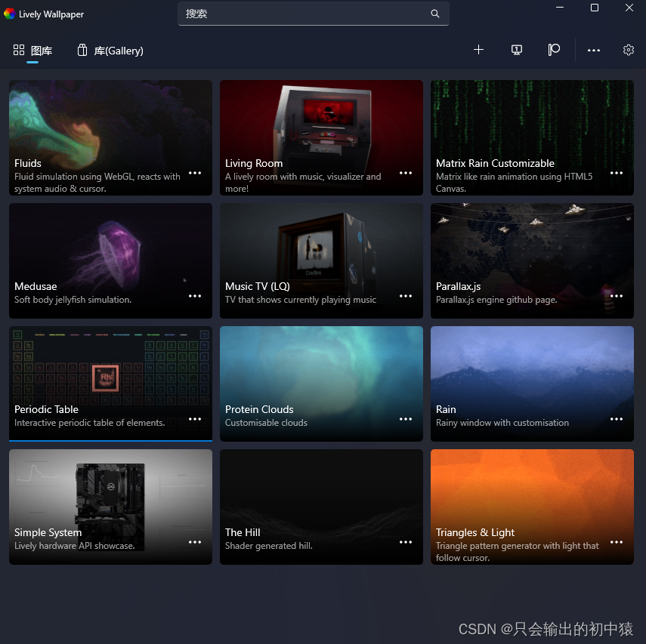The image size is (646, 644).
Task: Switch to the 图库 library tab
Action: tap(32, 51)
